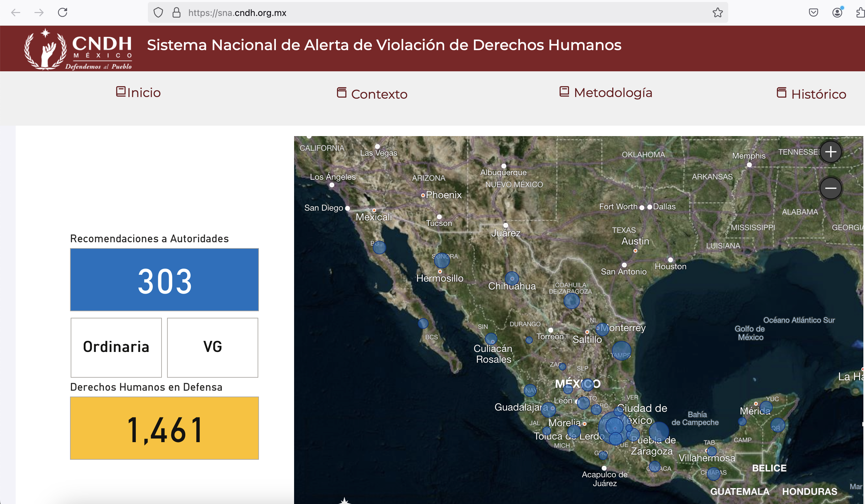Filter by VG recommendations

point(212,347)
